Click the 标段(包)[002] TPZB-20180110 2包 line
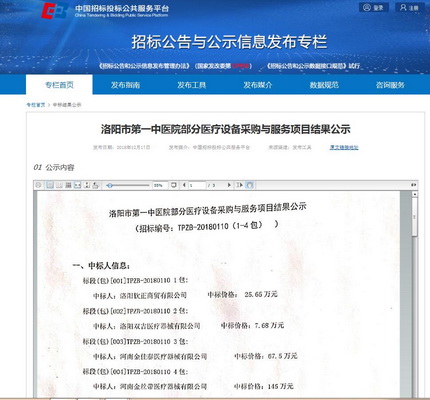The height and width of the screenshot is (400, 430). [x=135, y=311]
